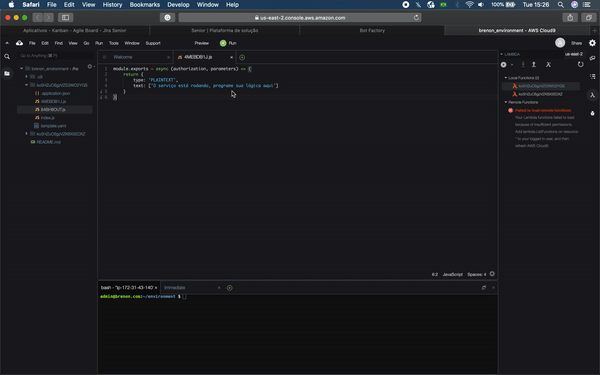Open dropdown arrow next to Lambda create icon
The height and width of the screenshot is (375, 600).
(512, 65)
